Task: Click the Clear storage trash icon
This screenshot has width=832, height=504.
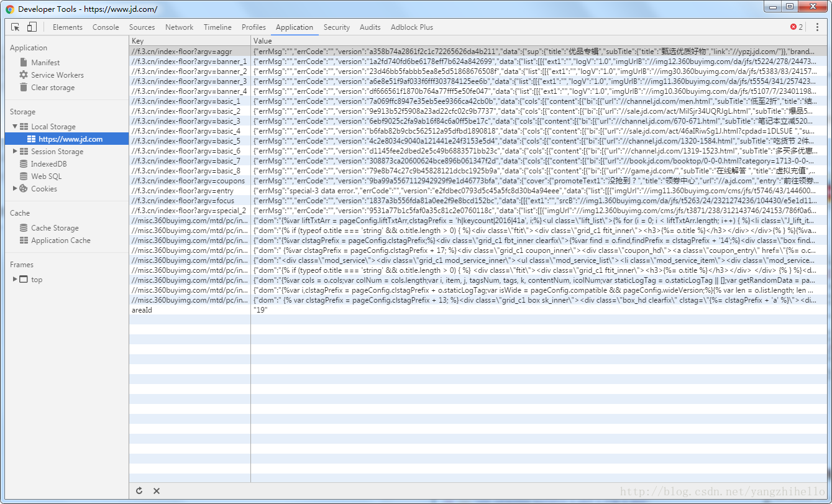Action: tap(24, 88)
